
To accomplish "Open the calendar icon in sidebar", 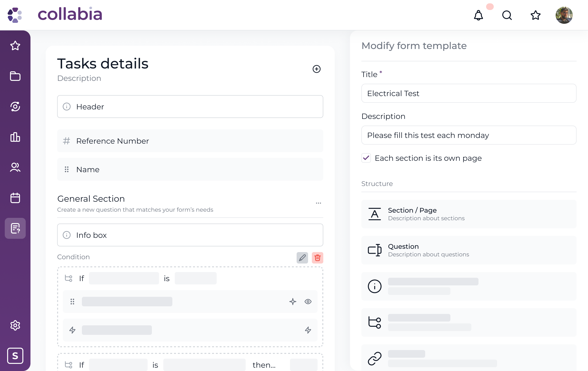I will 15,198.
